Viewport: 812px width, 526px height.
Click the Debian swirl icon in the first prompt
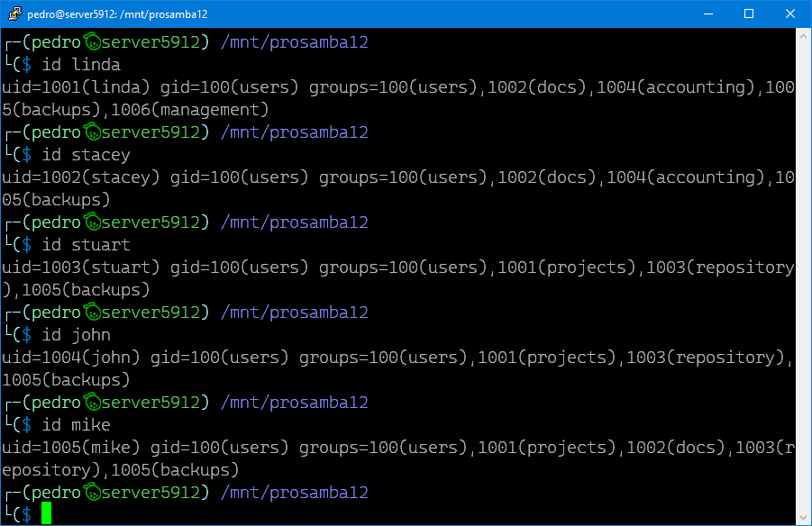[x=91, y=41]
